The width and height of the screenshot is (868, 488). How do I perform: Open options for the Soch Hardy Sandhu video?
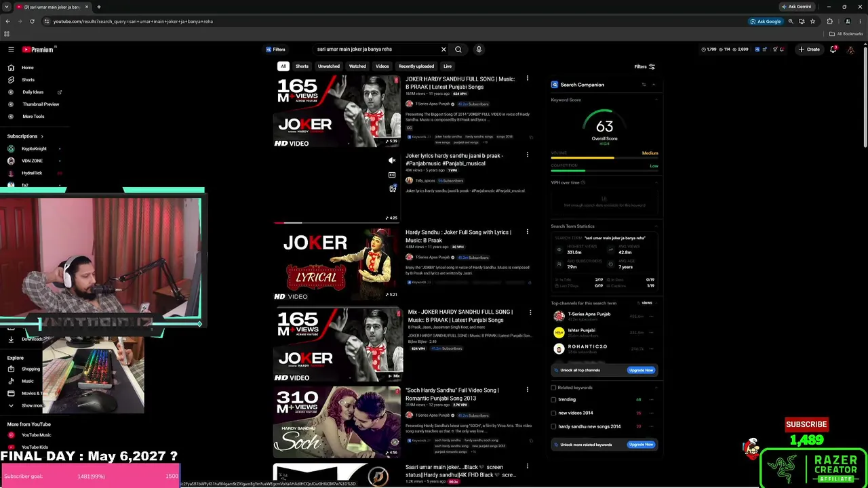point(527,390)
